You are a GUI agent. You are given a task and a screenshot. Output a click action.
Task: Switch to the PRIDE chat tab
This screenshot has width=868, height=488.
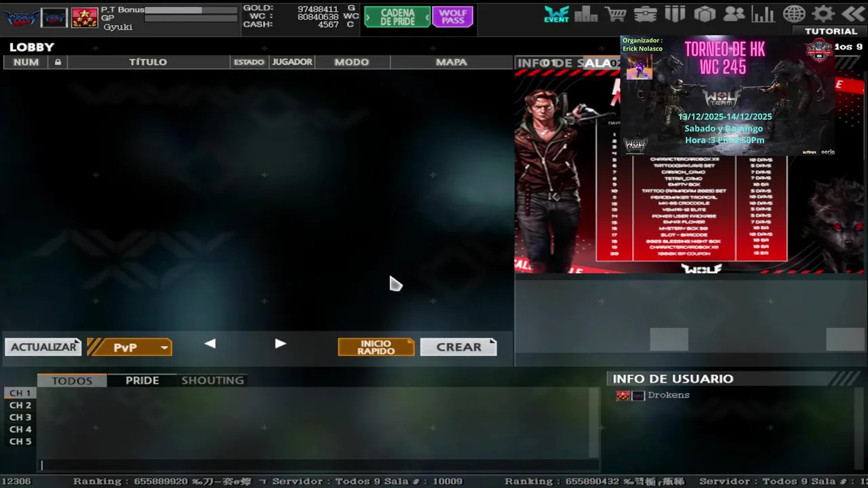tap(142, 380)
